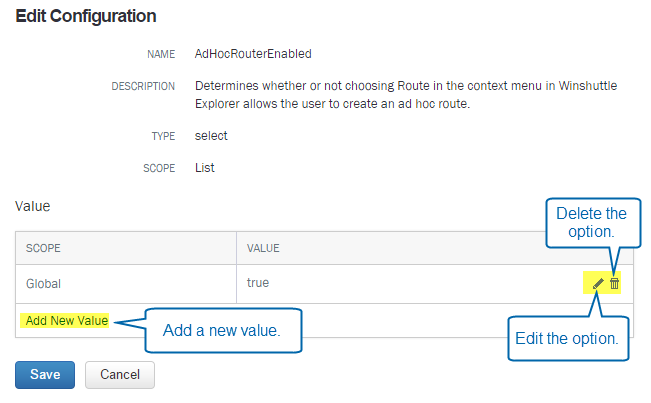The width and height of the screenshot is (651, 403).
Task: Cancel editing the configuration
Action: tap(120, 375)
